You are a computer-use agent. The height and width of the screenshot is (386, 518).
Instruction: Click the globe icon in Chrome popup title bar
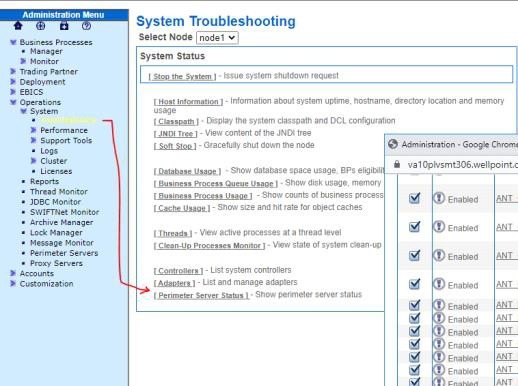tap(393, 144)
